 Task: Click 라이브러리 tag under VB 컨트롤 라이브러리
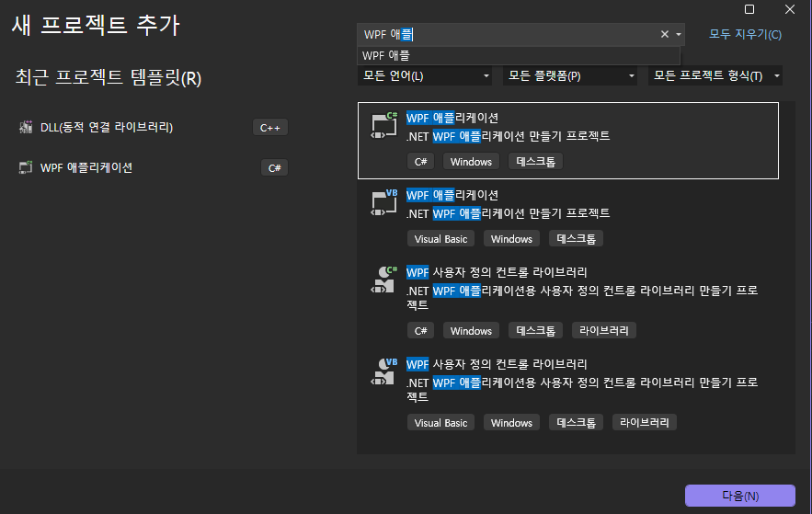(x=645, y=422)
